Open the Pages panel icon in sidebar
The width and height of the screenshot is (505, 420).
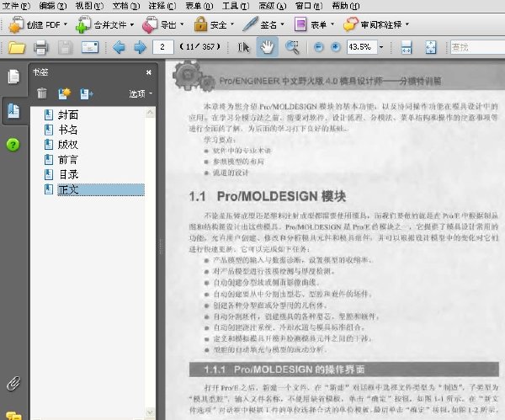13,77
